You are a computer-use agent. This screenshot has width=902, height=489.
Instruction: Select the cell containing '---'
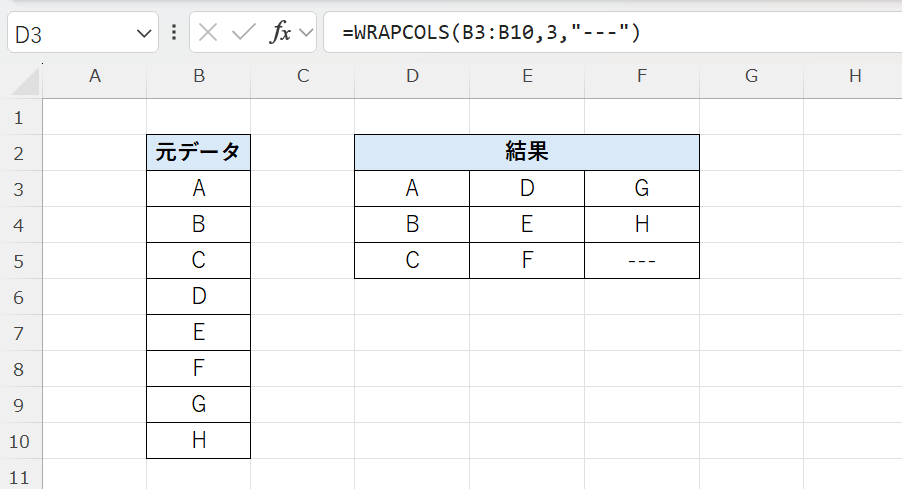641,261
